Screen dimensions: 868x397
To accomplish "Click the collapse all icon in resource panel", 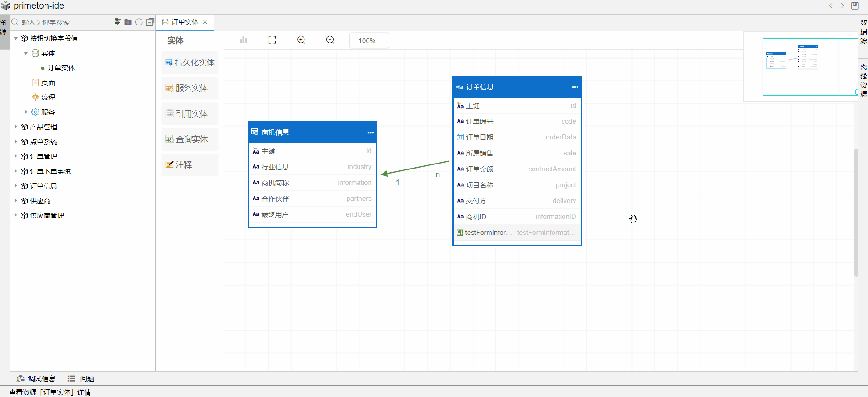I will tap(150, 22).
